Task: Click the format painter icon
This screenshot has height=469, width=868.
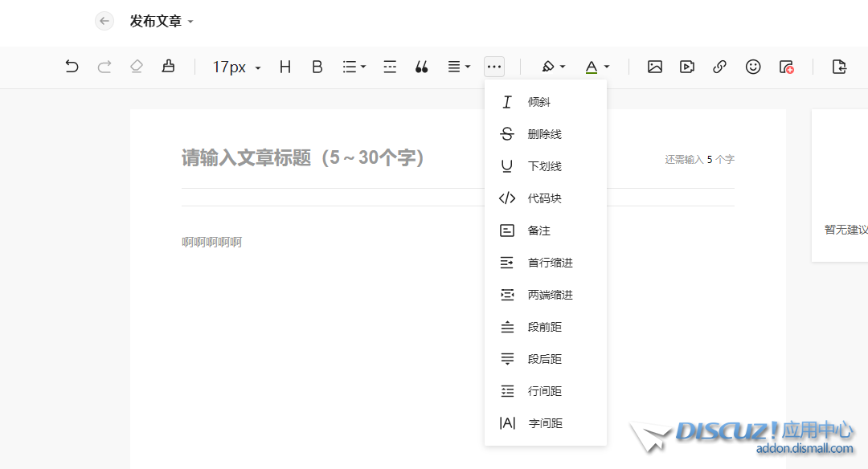Action: click(168, 67)
